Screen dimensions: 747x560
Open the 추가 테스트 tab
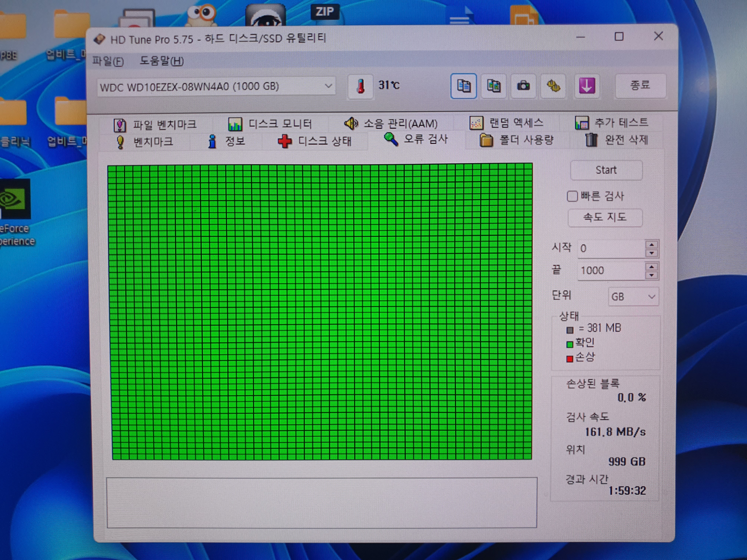pos(612,122)
